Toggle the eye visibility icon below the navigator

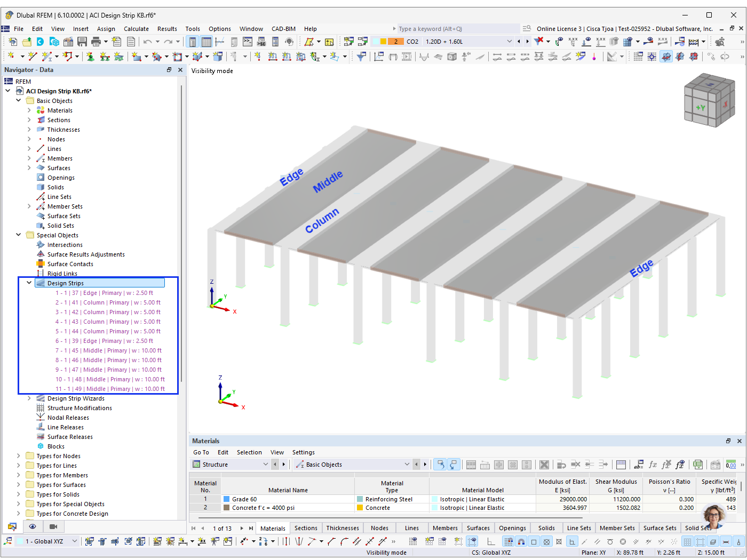click(33, 526)
